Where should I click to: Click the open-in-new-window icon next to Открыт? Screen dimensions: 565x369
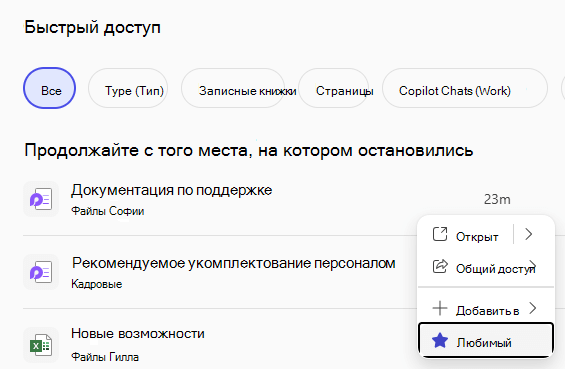point(440,234)
